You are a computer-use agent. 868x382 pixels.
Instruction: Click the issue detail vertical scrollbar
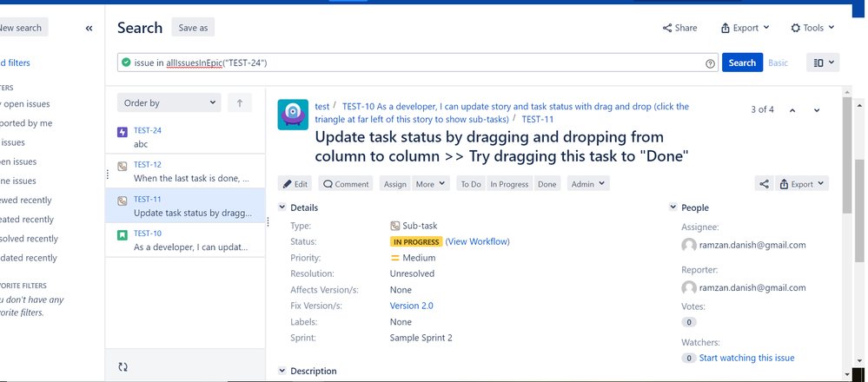tap(847, 155)
